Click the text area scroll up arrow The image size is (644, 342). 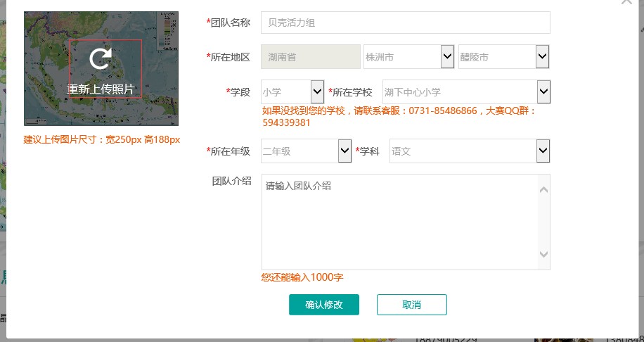[x=543, y=189]
